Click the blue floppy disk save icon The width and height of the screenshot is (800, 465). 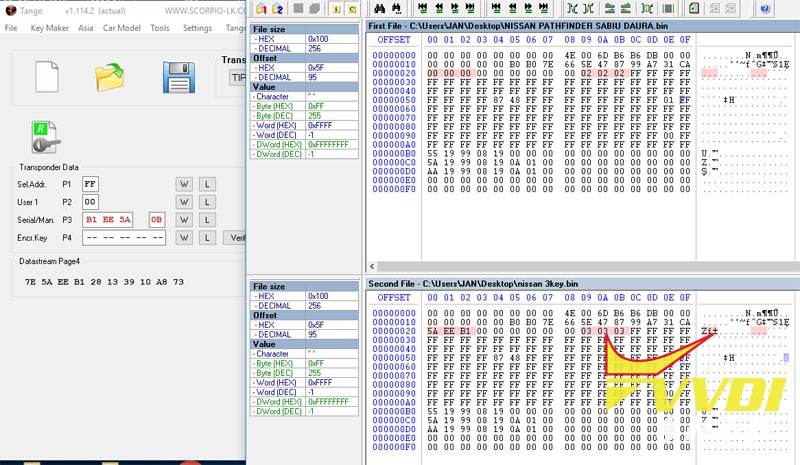click(179, 77)
